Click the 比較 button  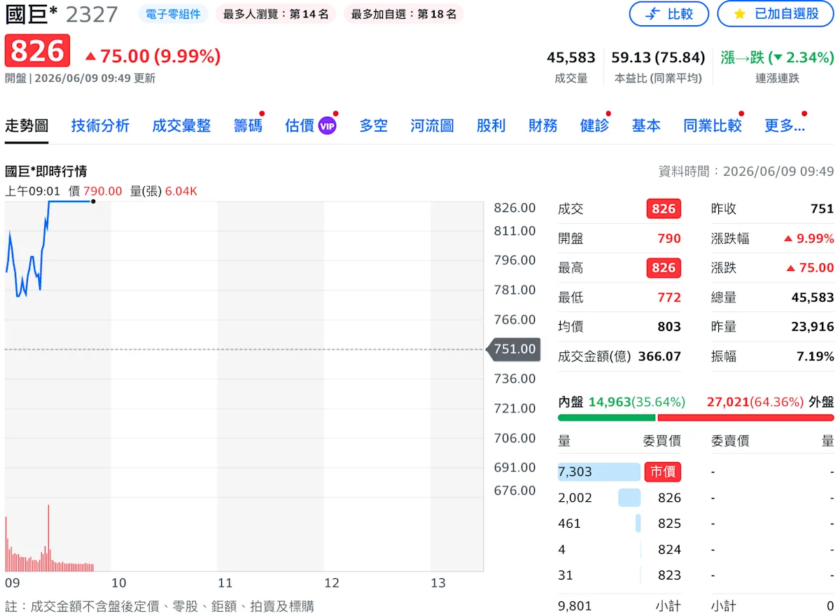coord(668,14)
